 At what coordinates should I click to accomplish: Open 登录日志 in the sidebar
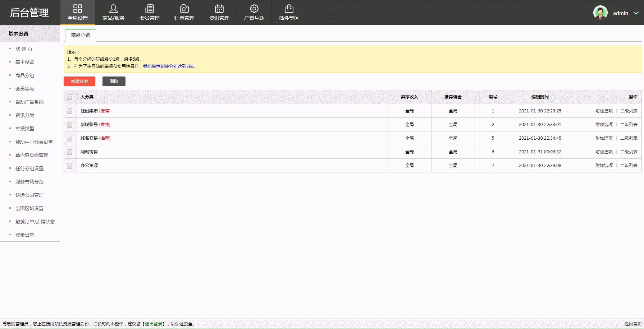point(25,235)
